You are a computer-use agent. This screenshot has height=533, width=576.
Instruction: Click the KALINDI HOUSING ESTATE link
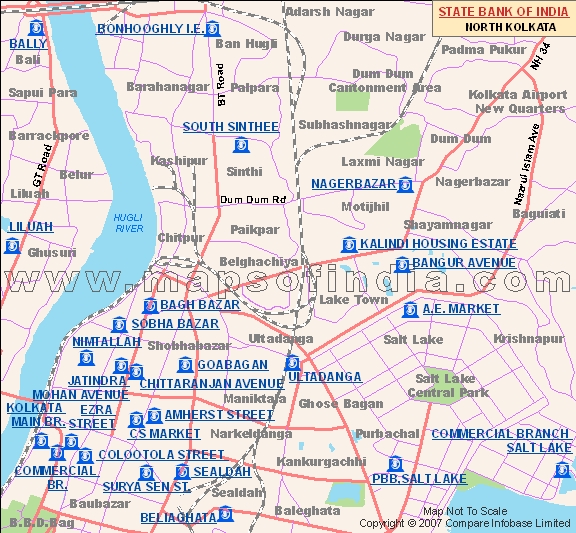coord(438,244)
